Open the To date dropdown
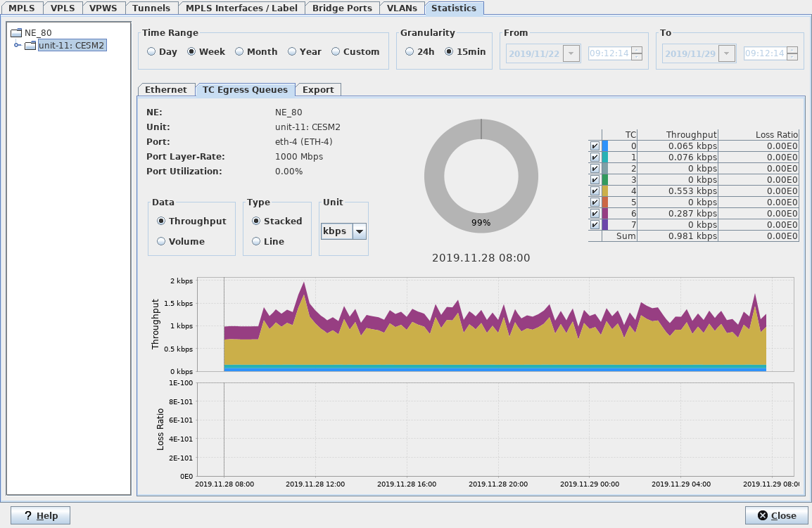The height and width of the screenshot is (528, 812). point(727,54)
